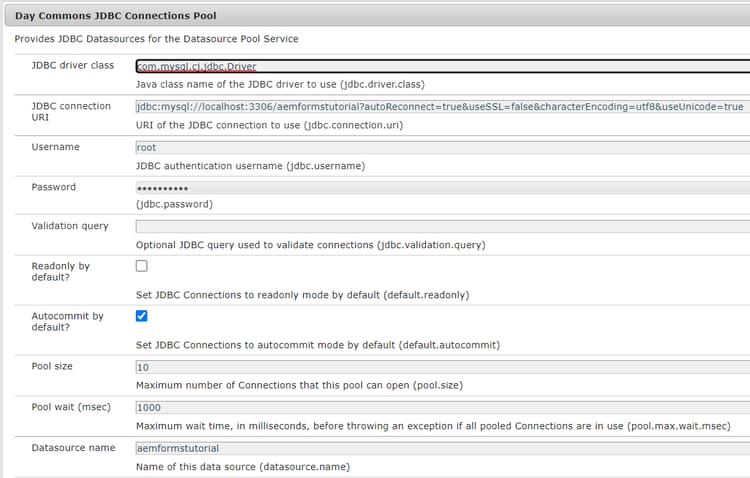
Task: Click the Pool wait (msec) label
Action: tap(71, 407)
